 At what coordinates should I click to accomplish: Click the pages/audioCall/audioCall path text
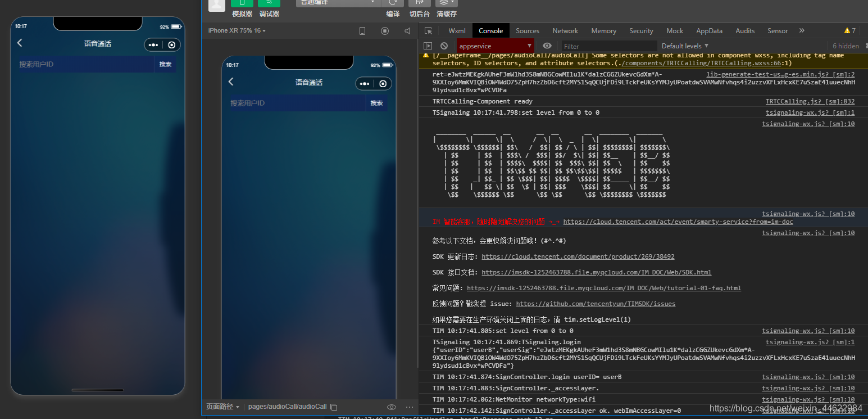pos(287,407)
